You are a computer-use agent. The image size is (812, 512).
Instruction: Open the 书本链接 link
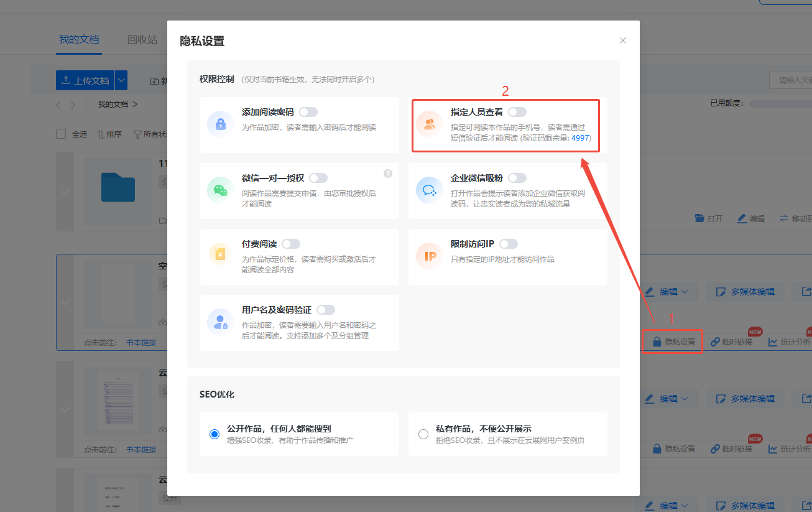tap(141, 342)
